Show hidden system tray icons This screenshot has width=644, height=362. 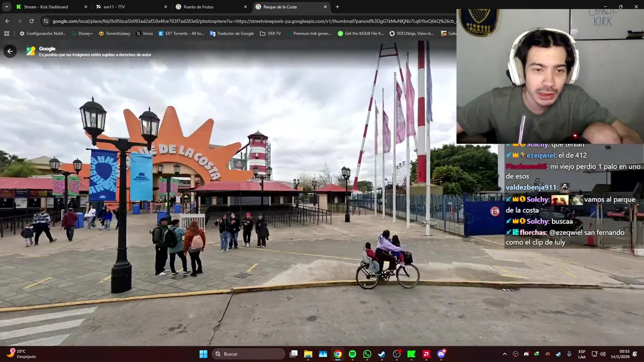[x=505, y=354]
